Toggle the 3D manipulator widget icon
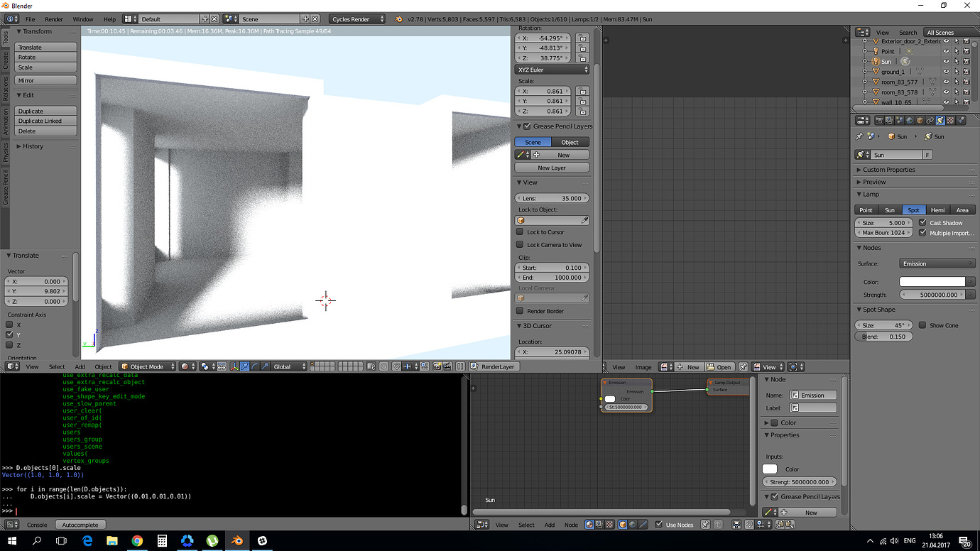The width and height of the screenshot is (980, 551). tap(234, 366)
